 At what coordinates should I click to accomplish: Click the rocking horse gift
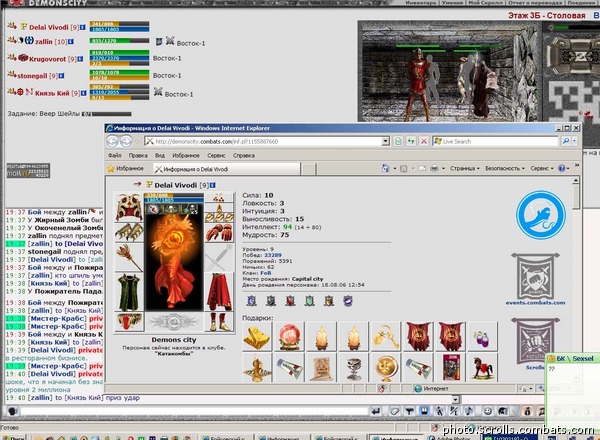482,367
